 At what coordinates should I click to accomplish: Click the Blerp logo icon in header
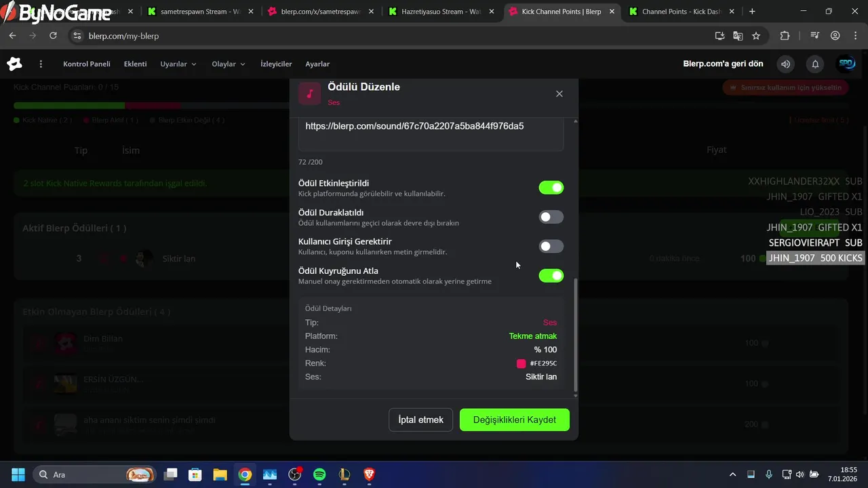click(14, 64)
